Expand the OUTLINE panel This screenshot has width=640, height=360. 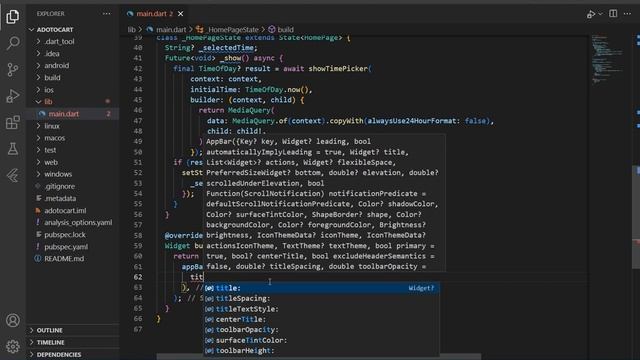click(73, 330)
